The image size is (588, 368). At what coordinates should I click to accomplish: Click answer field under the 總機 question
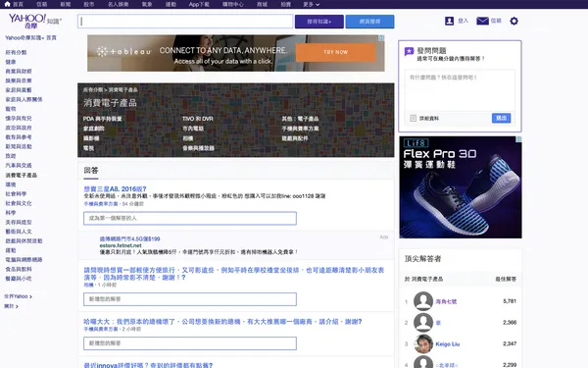pyautogui.click(x=190, y=343)
